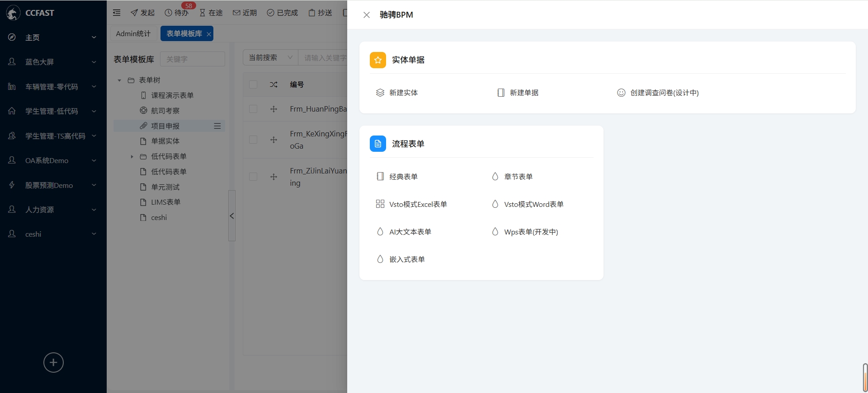
Task: Click the 编号 column header
Action: (x=297, y=84)
